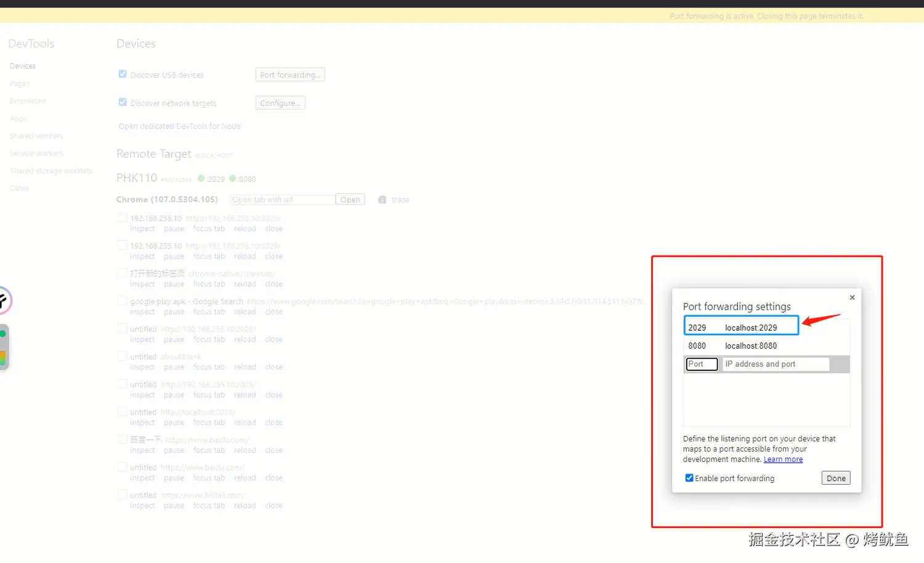Click favicon of google play apk row
924x563 pixels.
123,301
